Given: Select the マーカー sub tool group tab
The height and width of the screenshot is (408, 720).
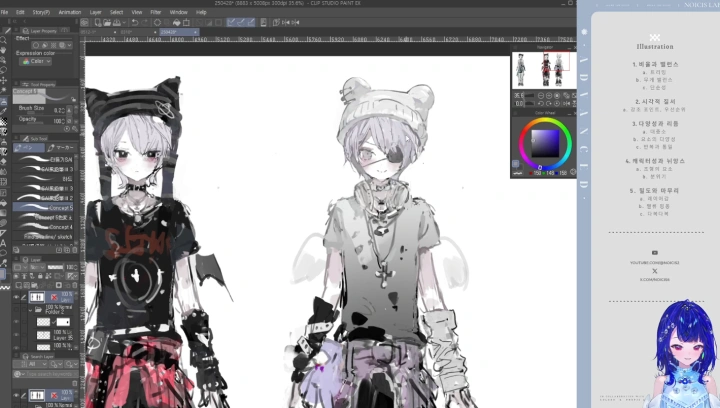Looking at the screenshot, I should coord(62,148).
